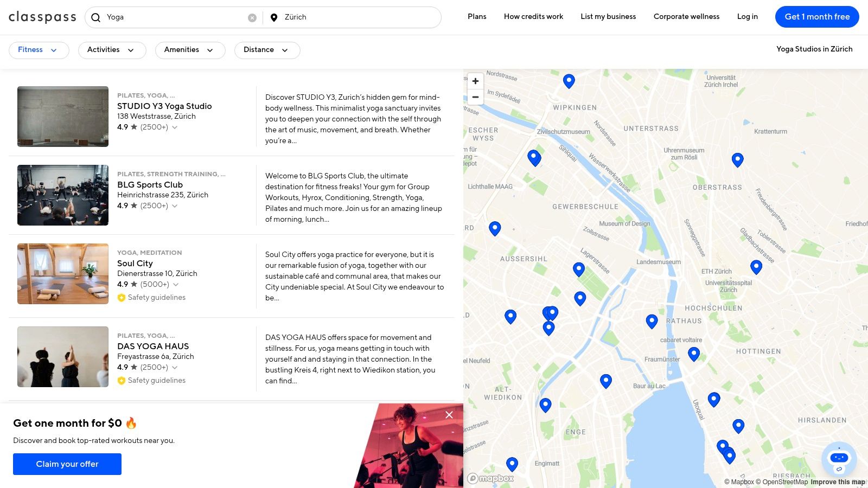
Task: Close the one month free banner
Action: click(x=449, y=415)
